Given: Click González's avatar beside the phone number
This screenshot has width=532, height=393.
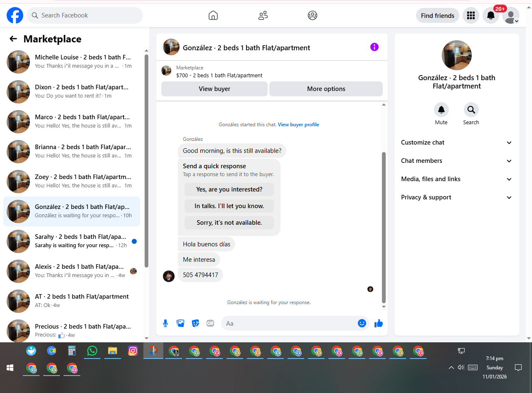Looking at the screenshot, I should (x=169, y=276).
